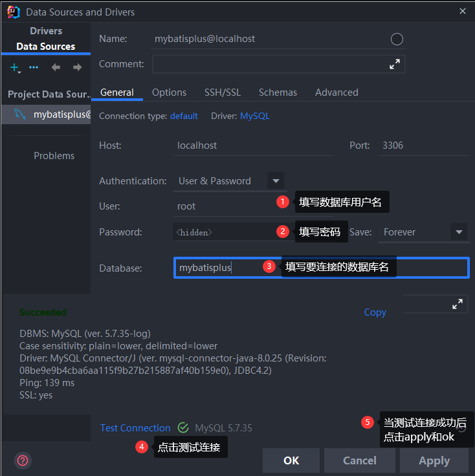This screenshot has height=476, width=475.
Task: Switch to the Data Sources tab
Action: pyautogui.click(x=45, y=47)
